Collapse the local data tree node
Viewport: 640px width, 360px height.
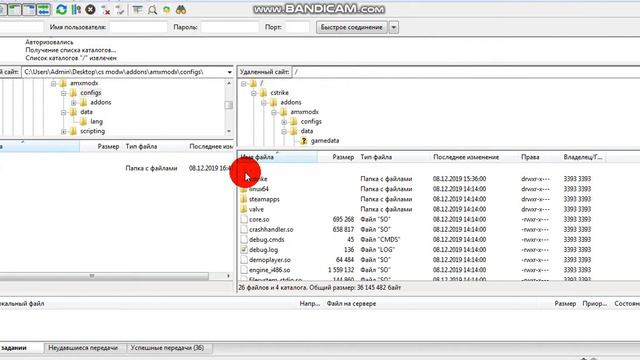[64, 112]
